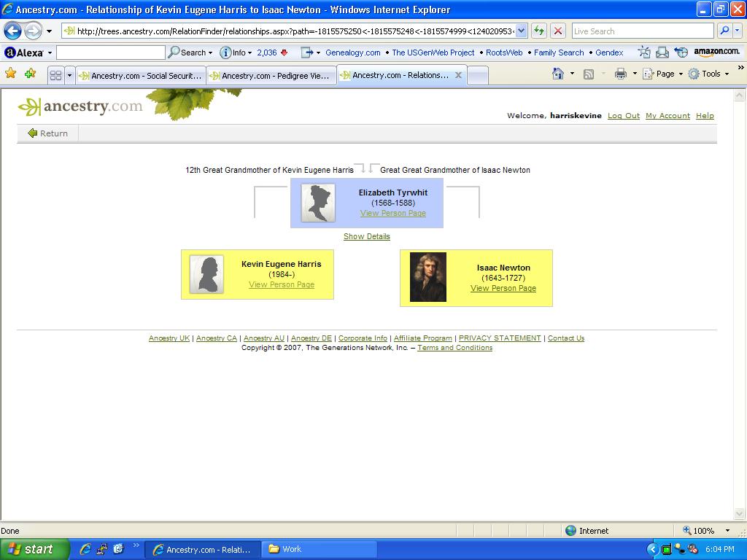This screenshot has height=560, width=747.
Task: Close the Relationship tab
Action: 458,75
